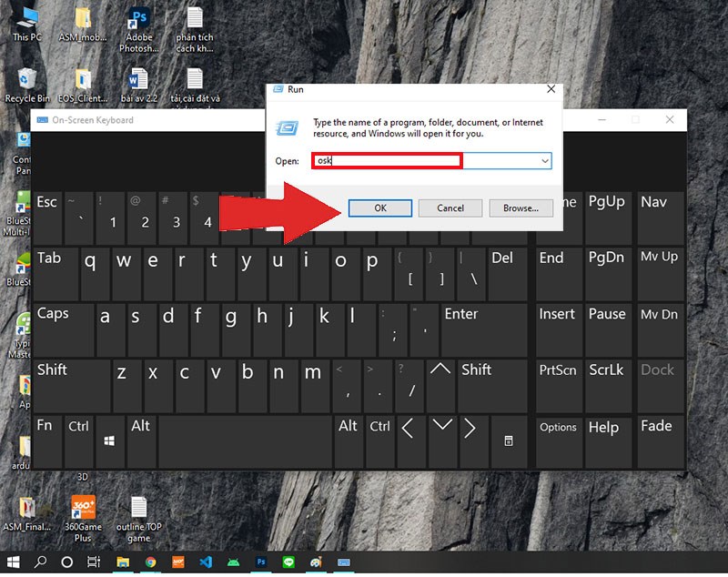
Task: Open the Windows Start menu
Action: click(14, 562)
